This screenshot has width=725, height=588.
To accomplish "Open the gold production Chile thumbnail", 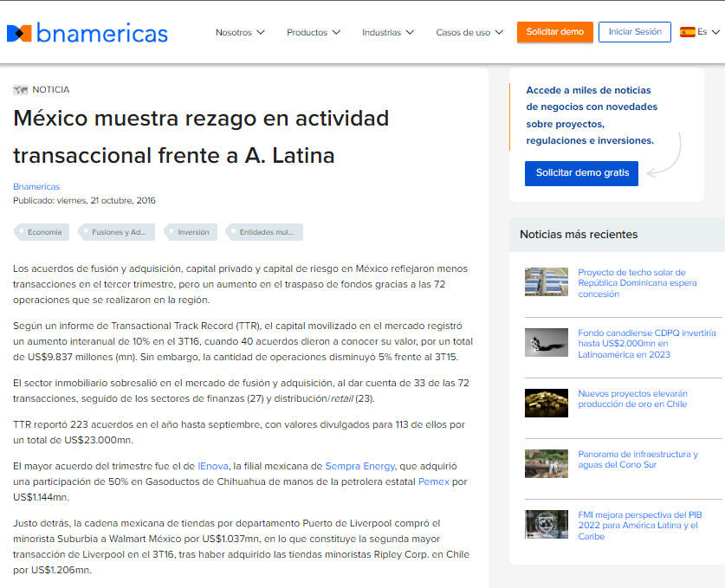I will [x=547, y=404].
